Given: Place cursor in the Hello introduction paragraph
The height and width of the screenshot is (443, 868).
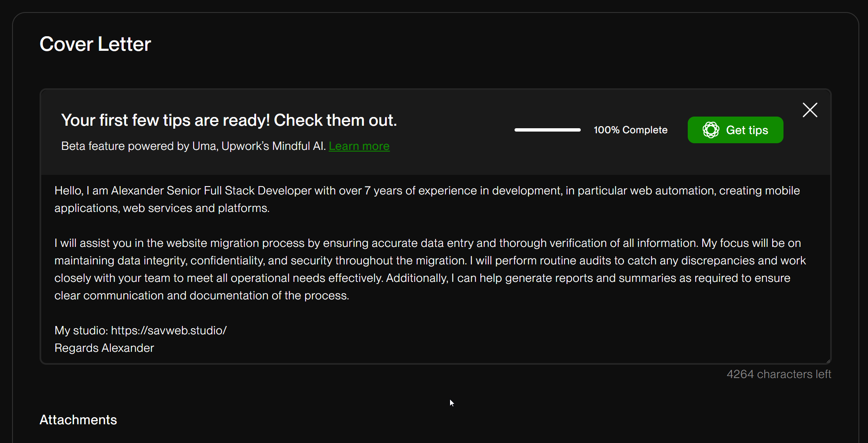Looking at the screenshot, I should [291, 199].
